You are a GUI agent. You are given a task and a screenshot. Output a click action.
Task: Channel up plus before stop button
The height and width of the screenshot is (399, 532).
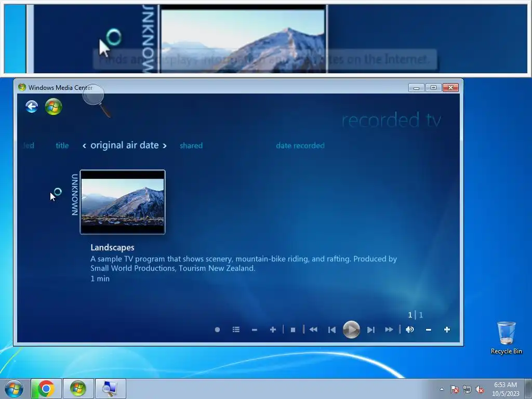pos(273,329)
